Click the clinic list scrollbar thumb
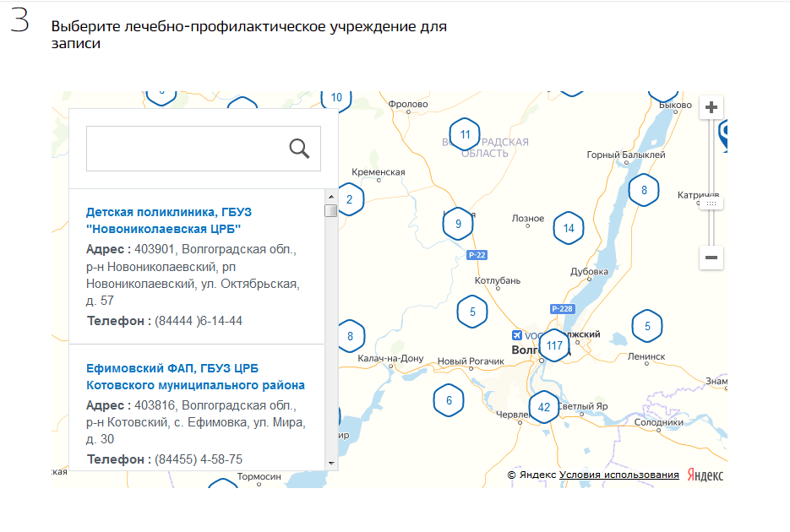 pos(331,210)
